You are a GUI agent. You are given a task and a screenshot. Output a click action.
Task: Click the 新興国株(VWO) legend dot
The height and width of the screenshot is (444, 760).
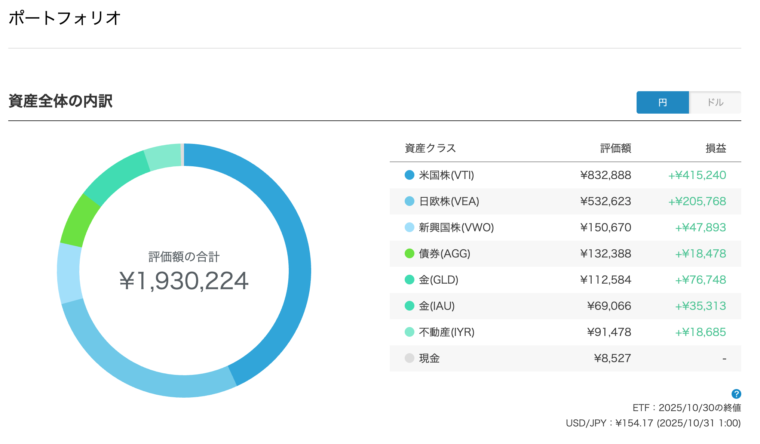pyautogui.click(x=409, y=227)
